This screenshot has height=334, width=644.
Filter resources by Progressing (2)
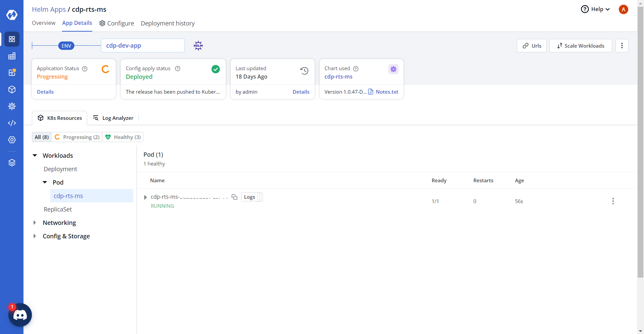(x=77, y=137)
